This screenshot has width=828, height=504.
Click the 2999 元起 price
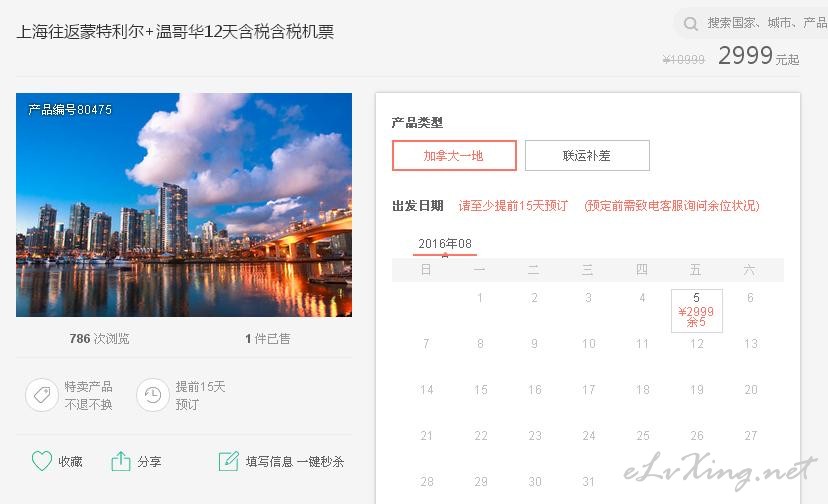[758, 55]
